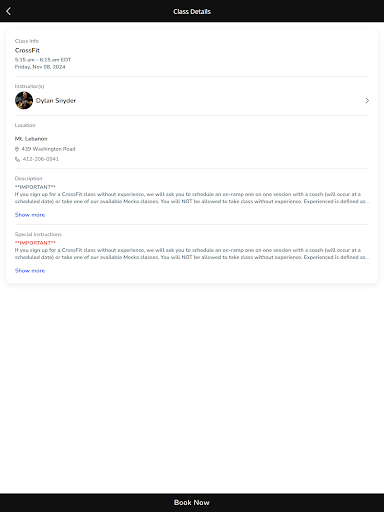Tap the Special instructions paragraph text
This screenshot has height=512, width=384.
coord(192,254)
